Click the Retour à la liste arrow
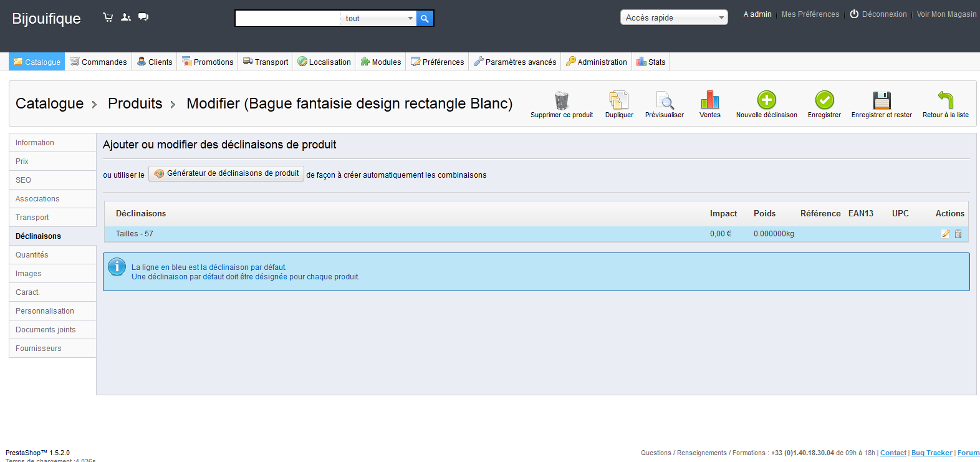Viewport: 980px width, 462px height. coord(945,101)
